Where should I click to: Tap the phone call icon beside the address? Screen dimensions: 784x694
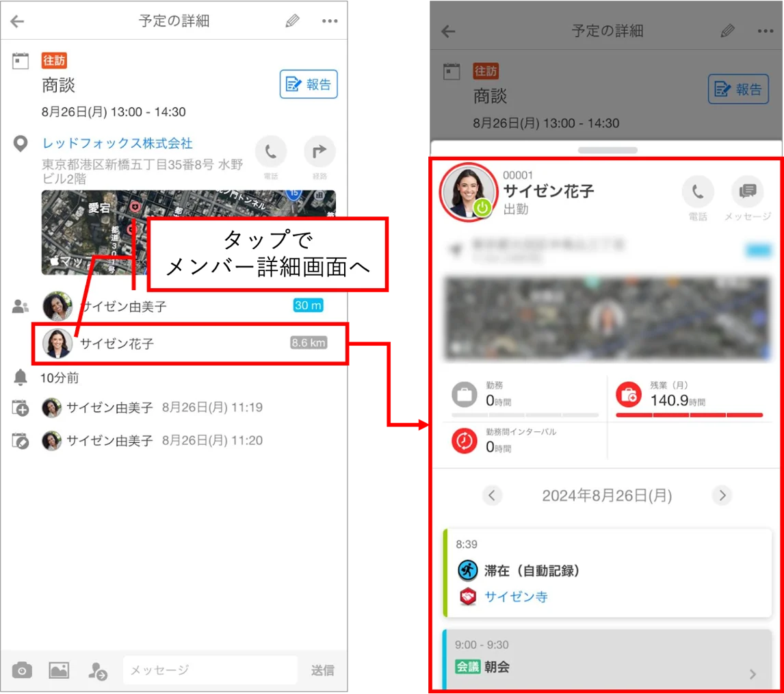click(270, 151)
